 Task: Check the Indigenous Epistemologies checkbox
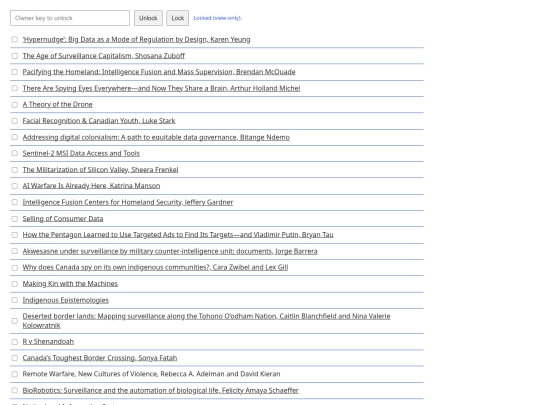pyautogui.click(x=14, y=300)
